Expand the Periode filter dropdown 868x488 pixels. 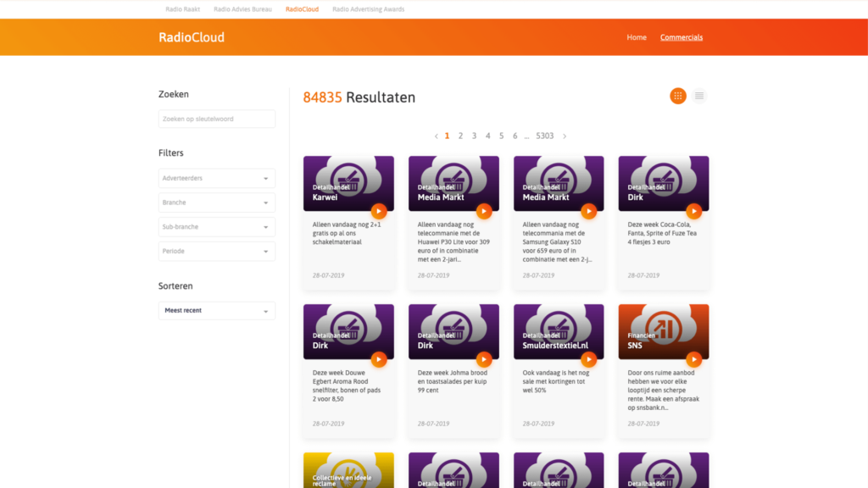point(217,252)
